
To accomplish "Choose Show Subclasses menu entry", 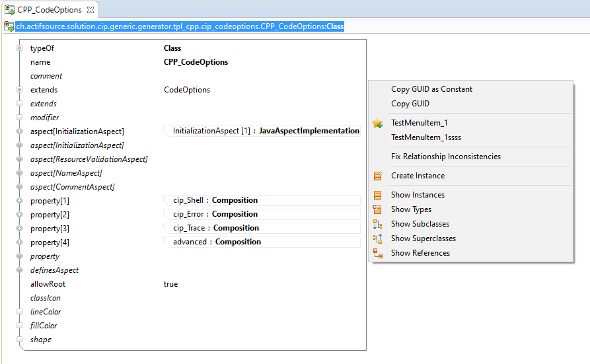I will tap(420, 223).
